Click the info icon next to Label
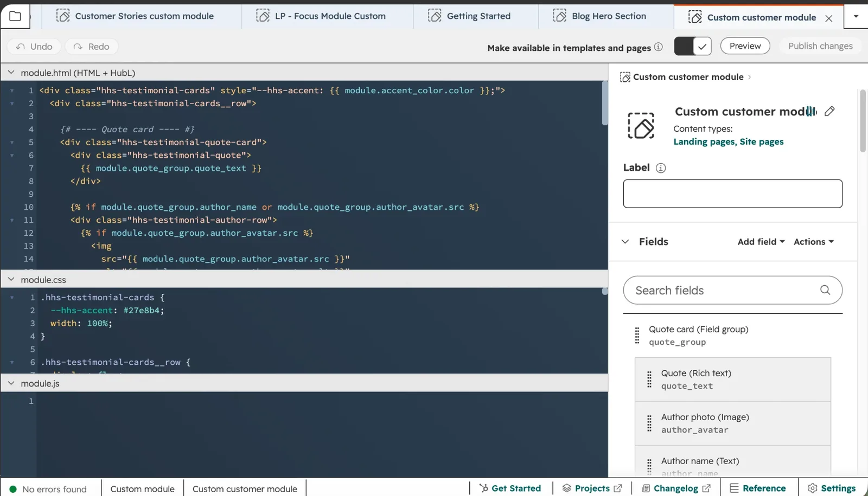Screen dimensions: 868x496 (x=661, y=168)
